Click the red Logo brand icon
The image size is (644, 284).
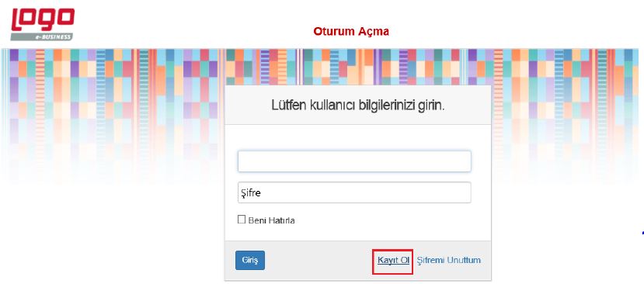click(x=43, y=19)
